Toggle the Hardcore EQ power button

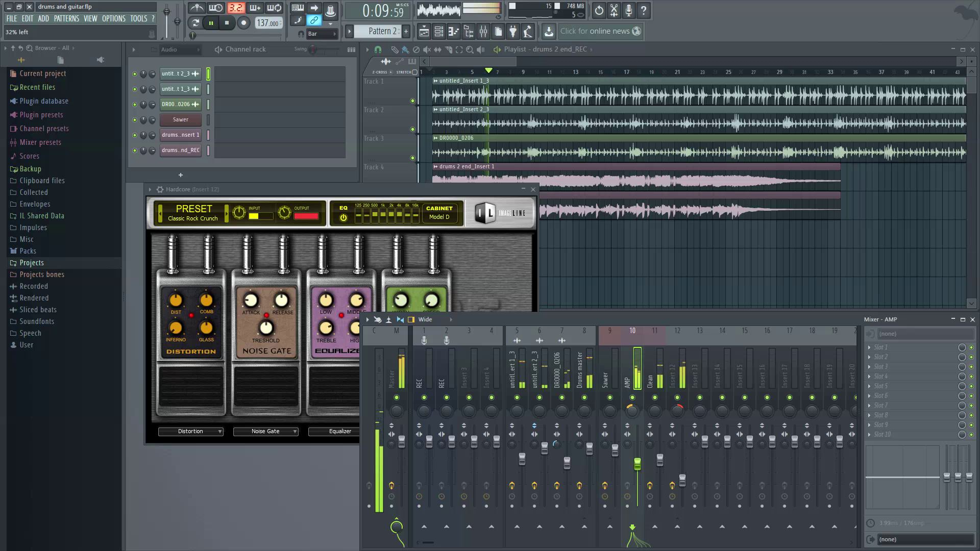tap(344, 218)
